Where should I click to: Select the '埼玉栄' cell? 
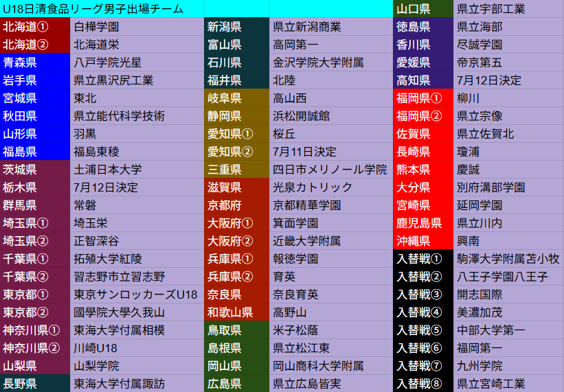137,222
